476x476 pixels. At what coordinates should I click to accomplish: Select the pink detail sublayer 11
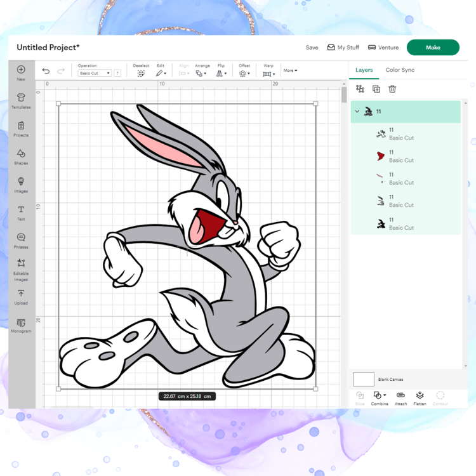click(406, 178)
